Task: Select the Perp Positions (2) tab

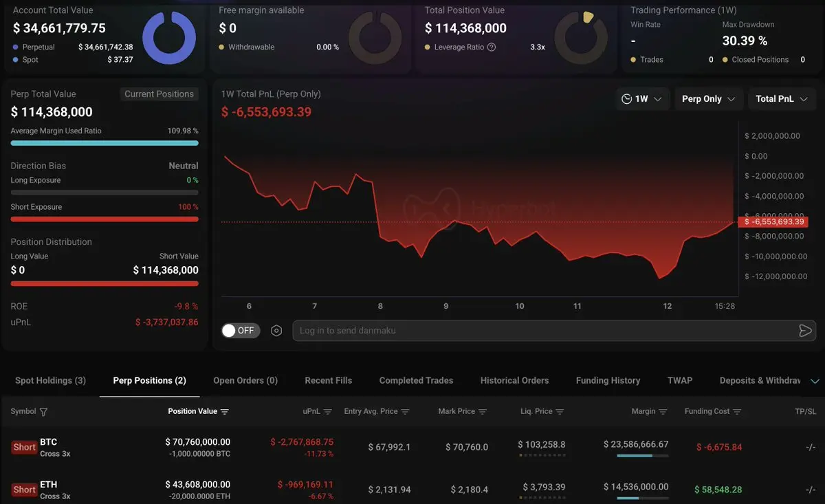Action: [x=149, y=380]
